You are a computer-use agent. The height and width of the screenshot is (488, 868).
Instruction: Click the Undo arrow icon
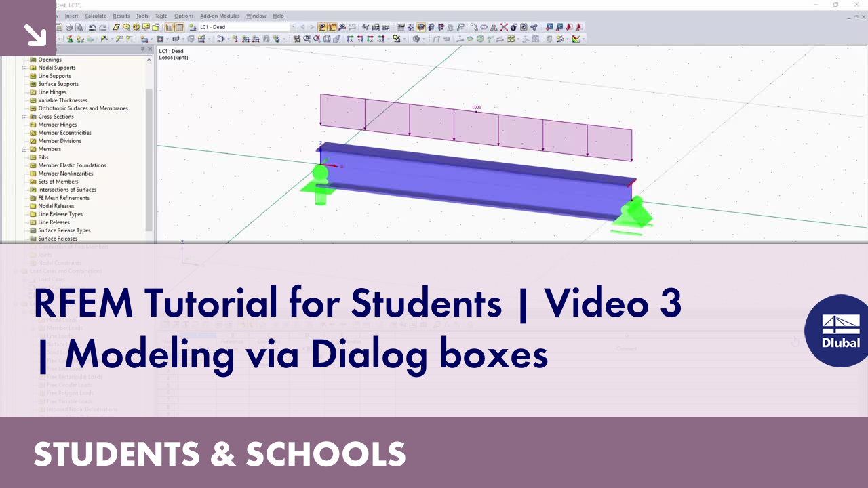pos(92,27)
